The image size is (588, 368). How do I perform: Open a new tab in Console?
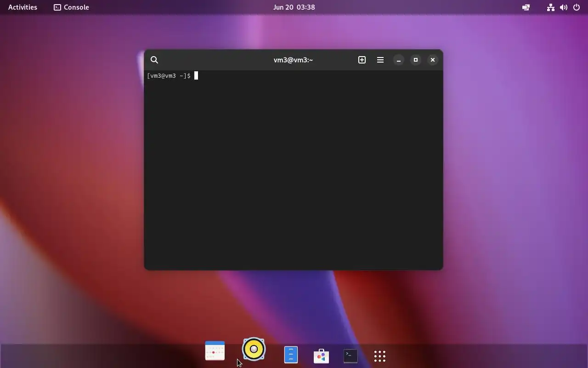362,60
